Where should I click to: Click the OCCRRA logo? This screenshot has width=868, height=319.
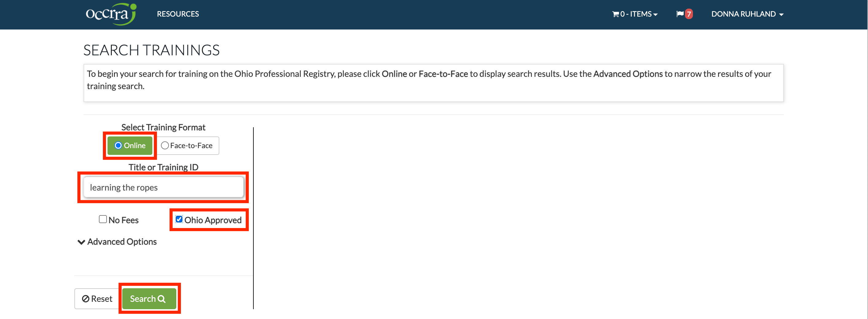click(110, 14)
